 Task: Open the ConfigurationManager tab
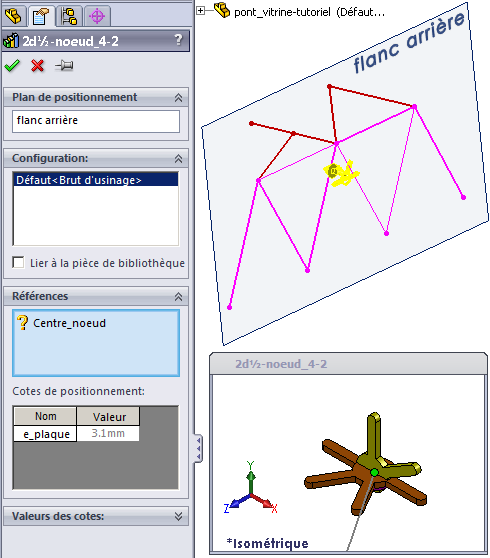click(69, 16)
